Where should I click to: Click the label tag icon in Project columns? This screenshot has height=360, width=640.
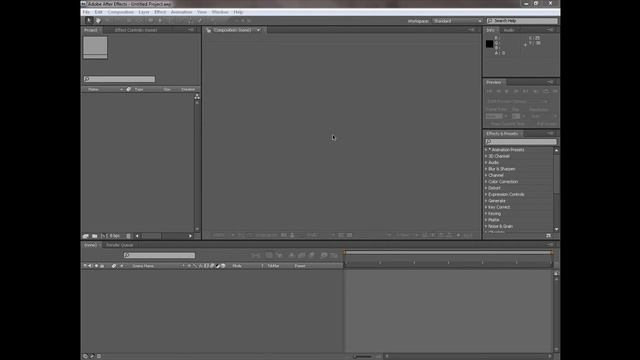(129, 89)
